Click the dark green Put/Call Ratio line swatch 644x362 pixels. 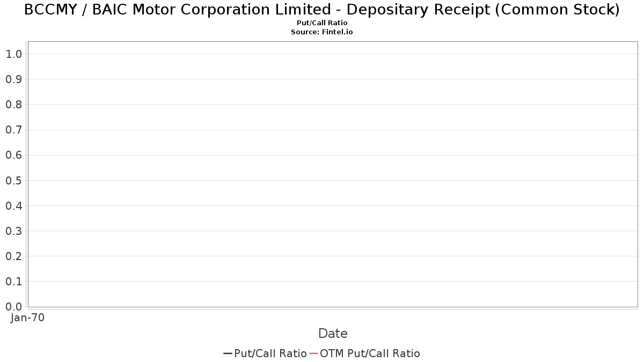coord(228,353)
